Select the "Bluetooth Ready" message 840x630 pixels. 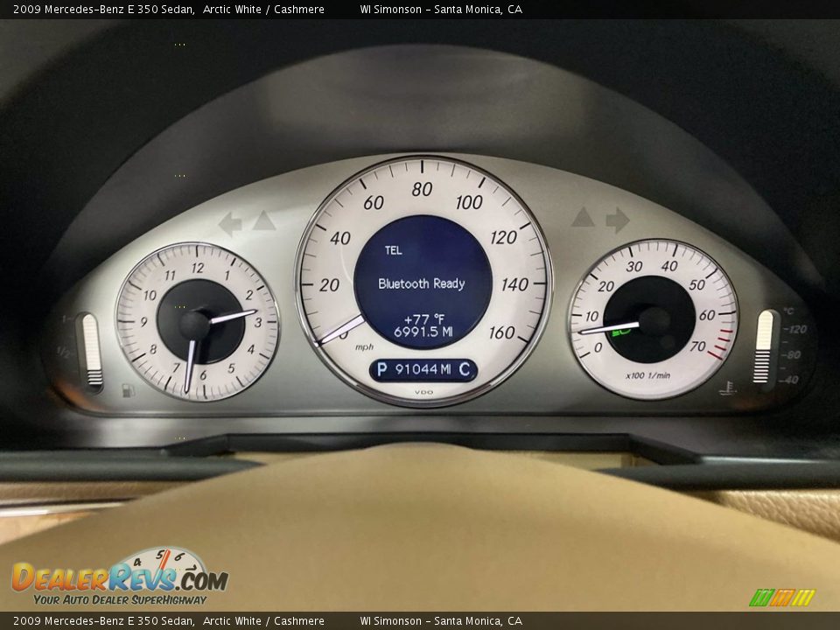(422, 283)
